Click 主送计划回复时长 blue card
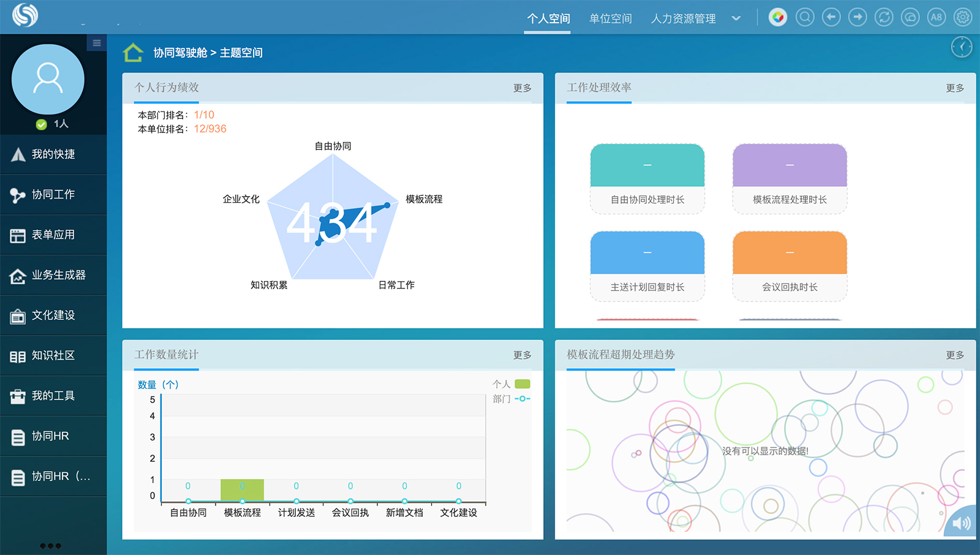 [x=647, y=266]
